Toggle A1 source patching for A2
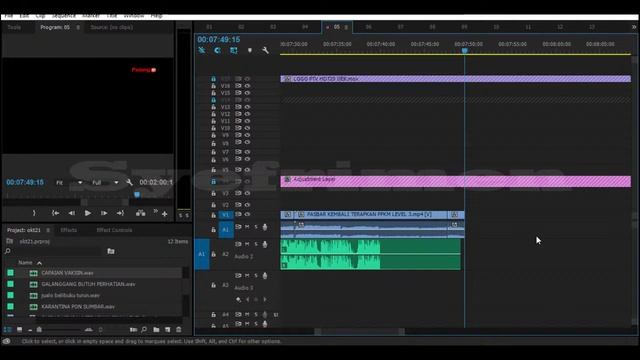This screenshot has width=640, height=360. coord(202,254)
